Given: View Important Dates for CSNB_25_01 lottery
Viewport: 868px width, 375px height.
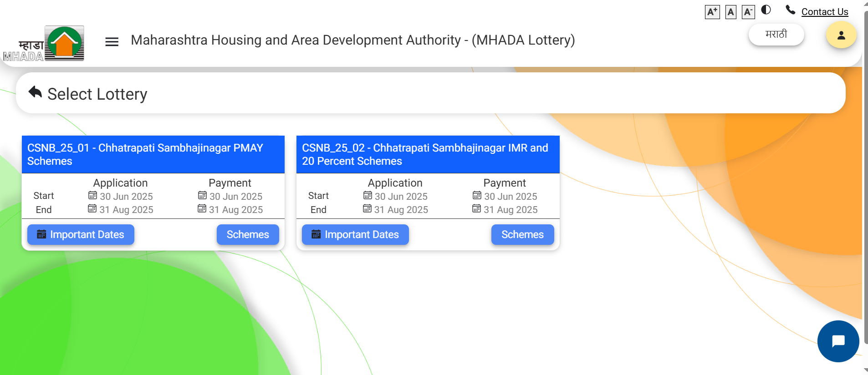Looking at the screenshot, I should 81,234.
